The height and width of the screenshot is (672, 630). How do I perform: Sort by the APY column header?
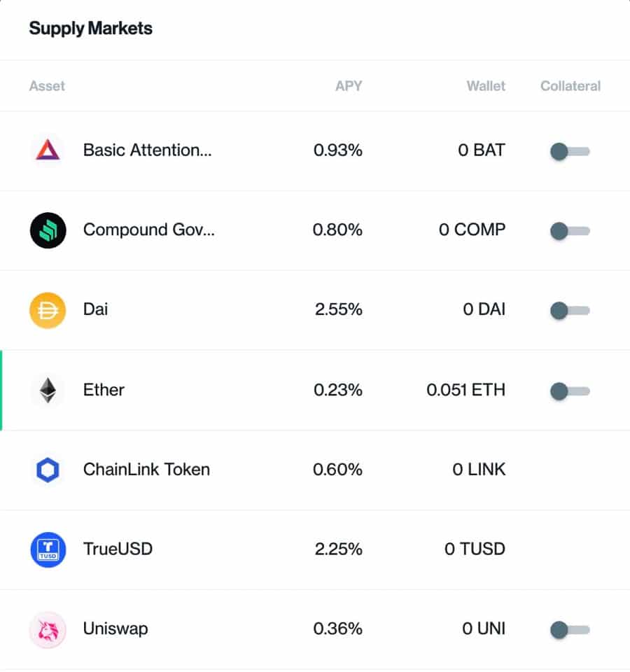(x=349, y=86)
